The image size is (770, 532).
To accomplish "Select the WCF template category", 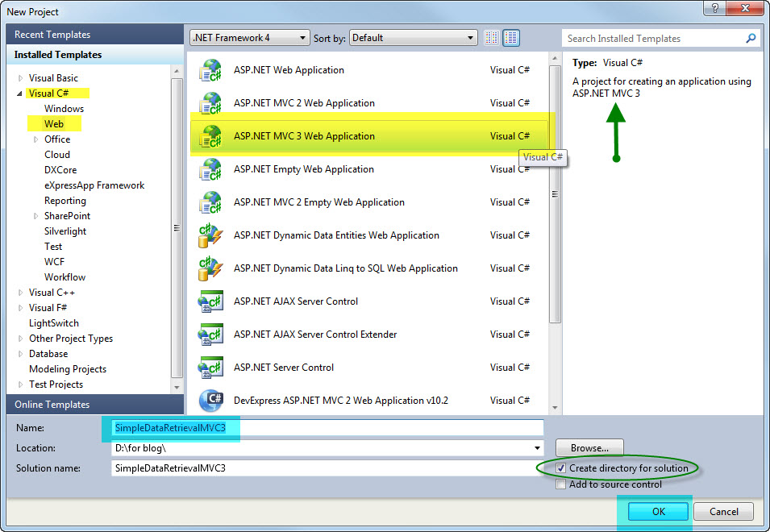I will pos(54,262).
